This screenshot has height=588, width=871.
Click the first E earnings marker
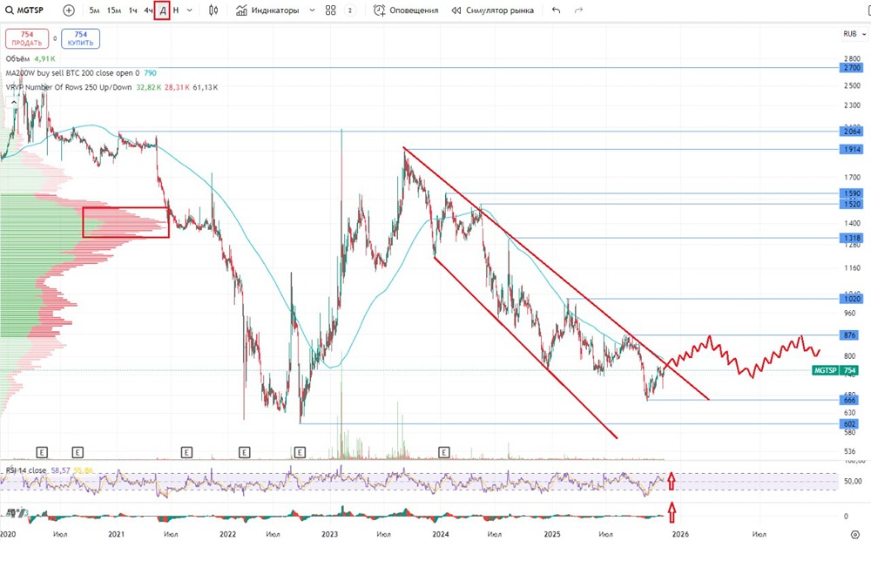click(x=42, y=452)
